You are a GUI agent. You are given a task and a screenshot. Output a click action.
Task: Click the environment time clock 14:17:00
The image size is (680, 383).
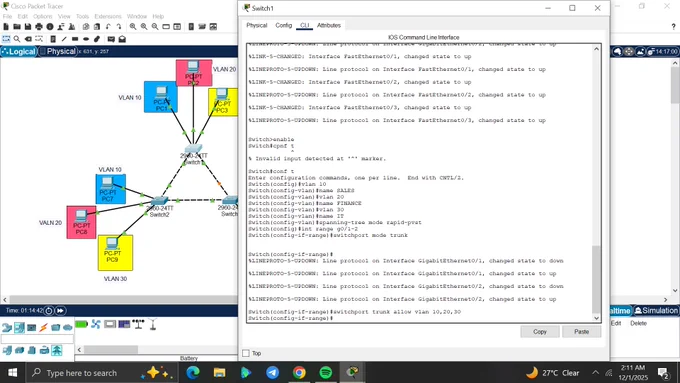(x=663, y=52)
